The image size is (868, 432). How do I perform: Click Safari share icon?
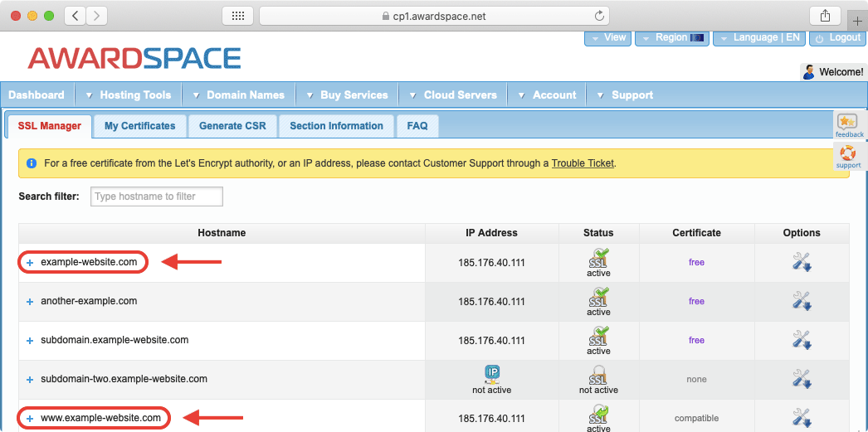(x=825, y=16)
